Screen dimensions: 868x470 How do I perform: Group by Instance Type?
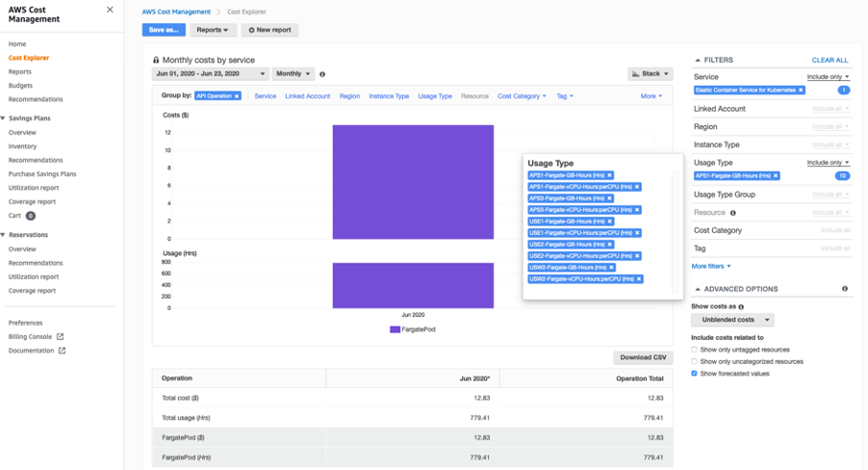[x=389, y=96]
